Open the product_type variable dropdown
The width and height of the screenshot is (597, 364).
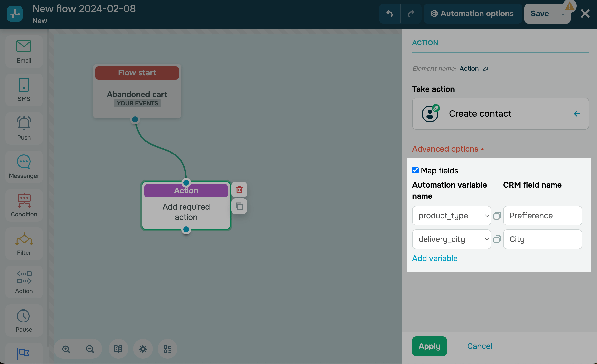click(452, 216)
